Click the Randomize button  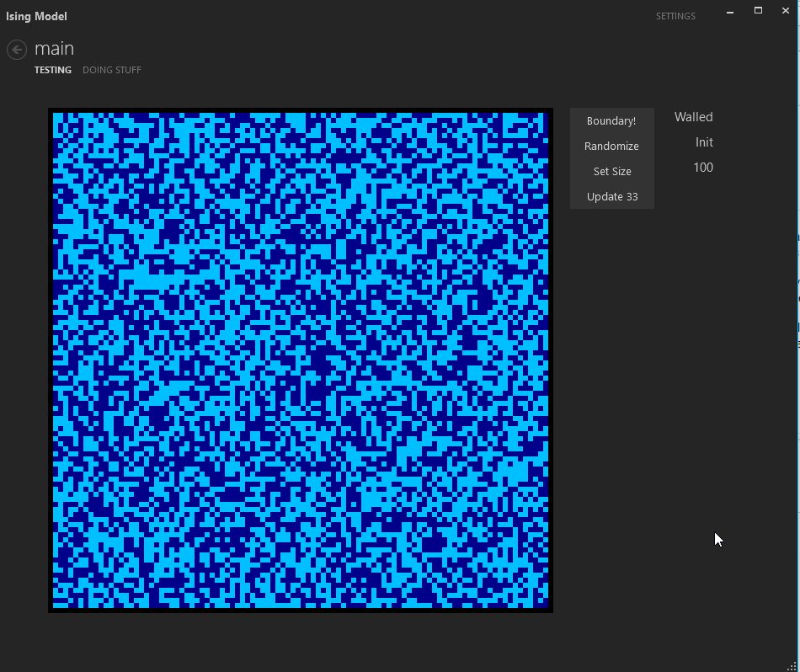(611, 146)
